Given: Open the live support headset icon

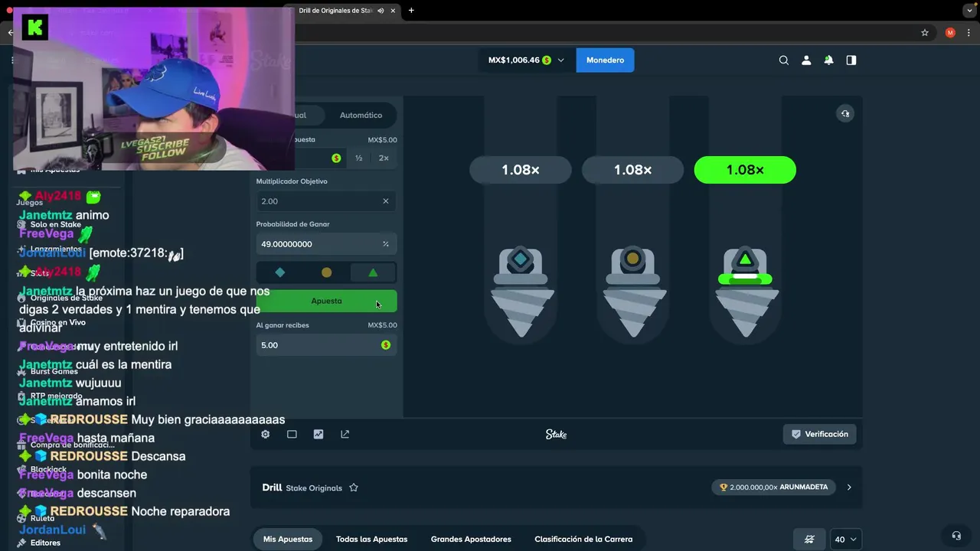Looking at the screenshot, I should pyautogui.click(x=956, y=536).
